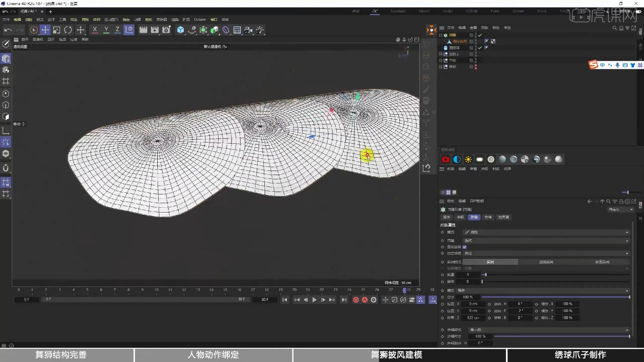The image size is (644, 362).
Task: Open the render settings clapperboard icon
Action: click(x=166, y=30)
